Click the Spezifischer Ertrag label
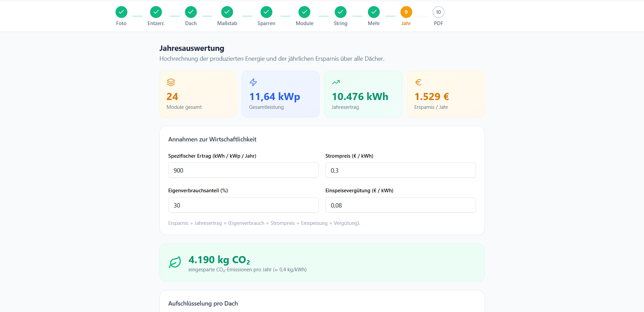This screenshot has width=644, height=312. [212, 156]
